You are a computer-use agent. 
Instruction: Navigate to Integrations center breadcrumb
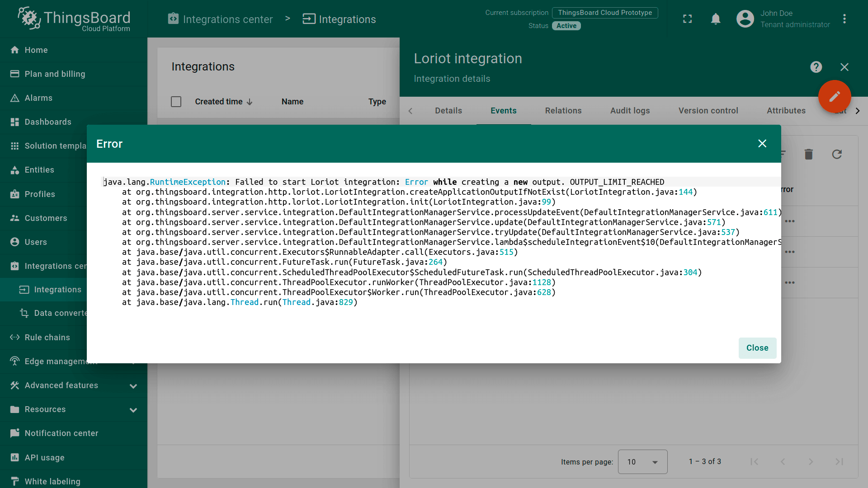click(220, 19)
